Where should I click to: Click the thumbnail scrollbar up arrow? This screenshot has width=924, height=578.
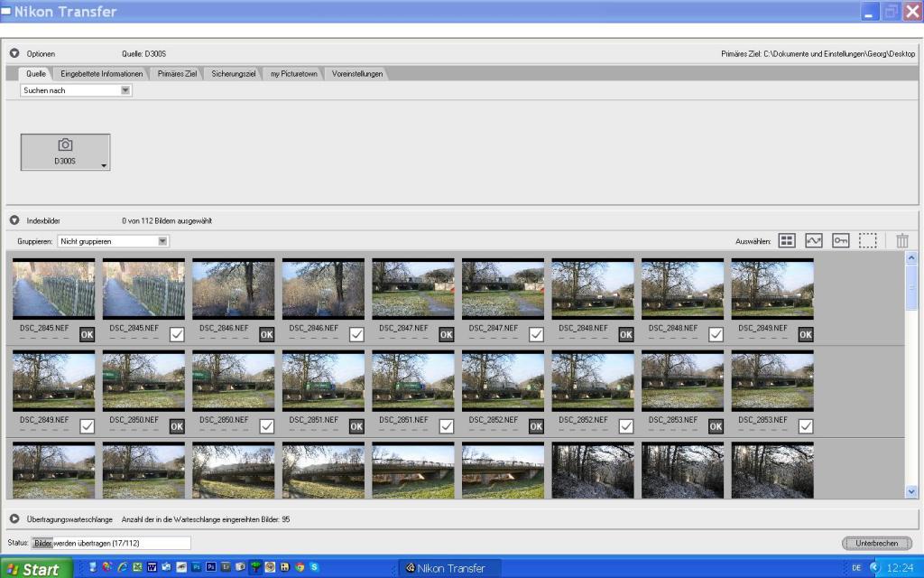click(911, 257)
